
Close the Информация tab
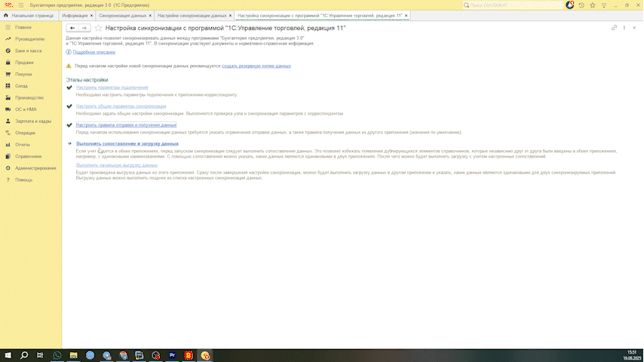91,16
